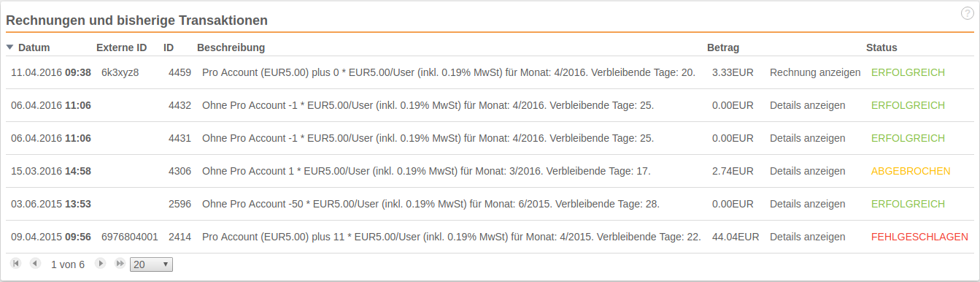
Task: Select the FEHLGESCHLAGEN status label
Action: [x=919, y=237]
